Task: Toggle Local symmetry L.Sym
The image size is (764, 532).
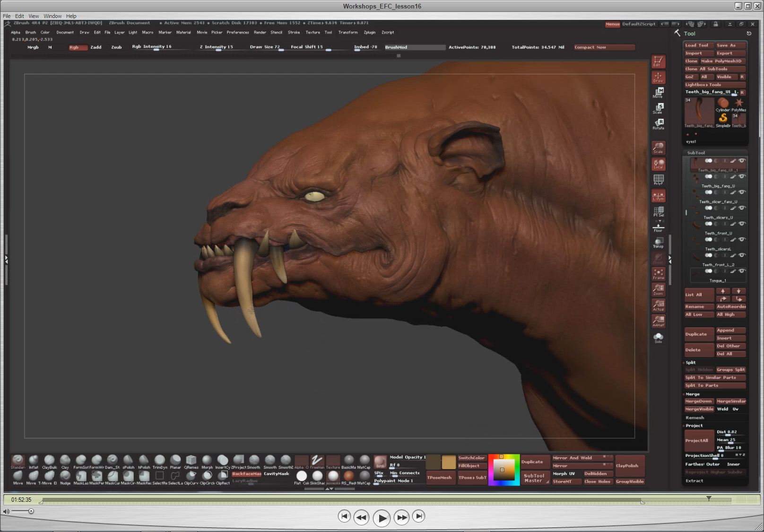Action: click(658, 195)
